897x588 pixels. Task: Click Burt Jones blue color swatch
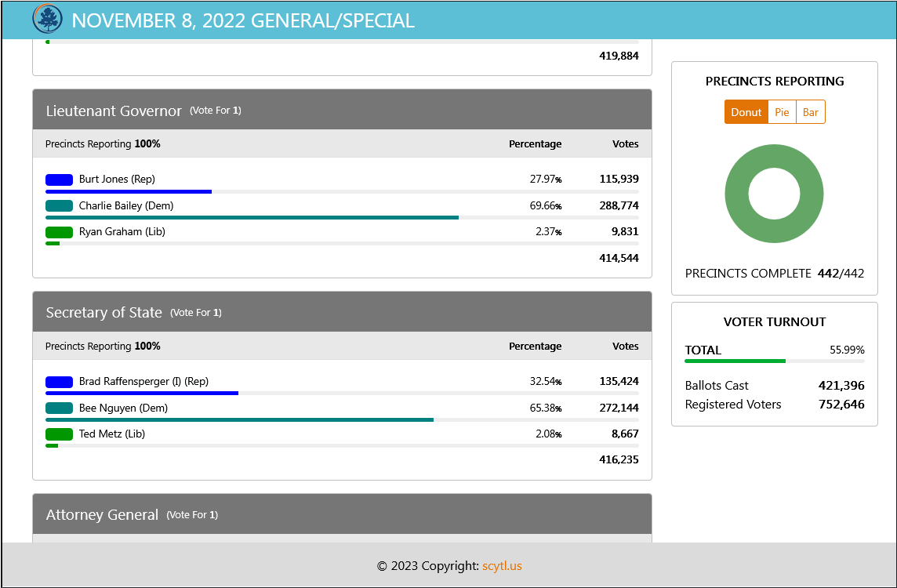[59, 180]
